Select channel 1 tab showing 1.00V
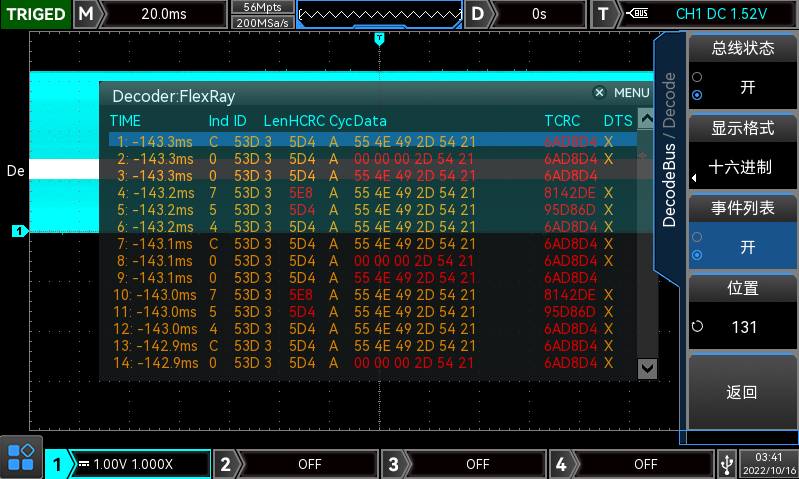The height and width of the screenshot is (479, 799). [x=130, y=464]
